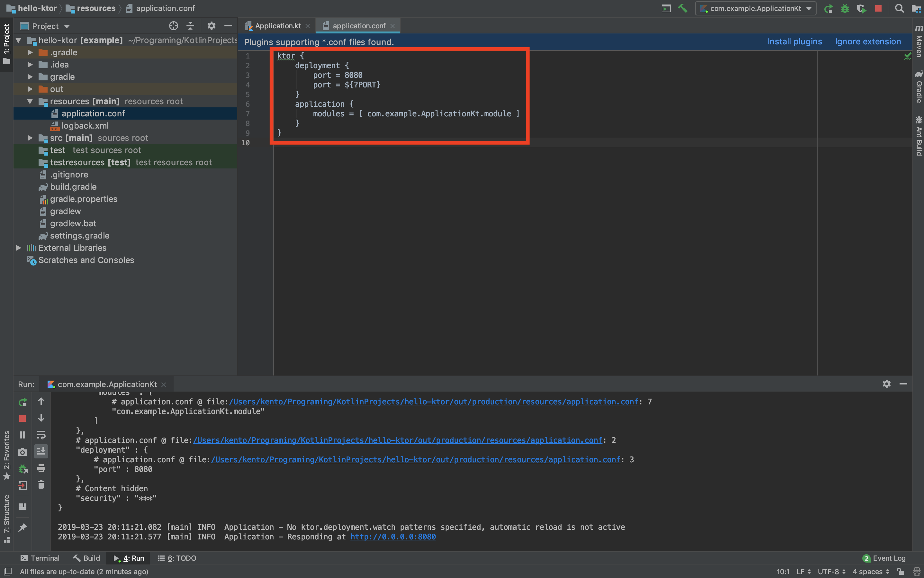
Task: Toggle soft-wrap in the Run console
Action: click(41, 435)
